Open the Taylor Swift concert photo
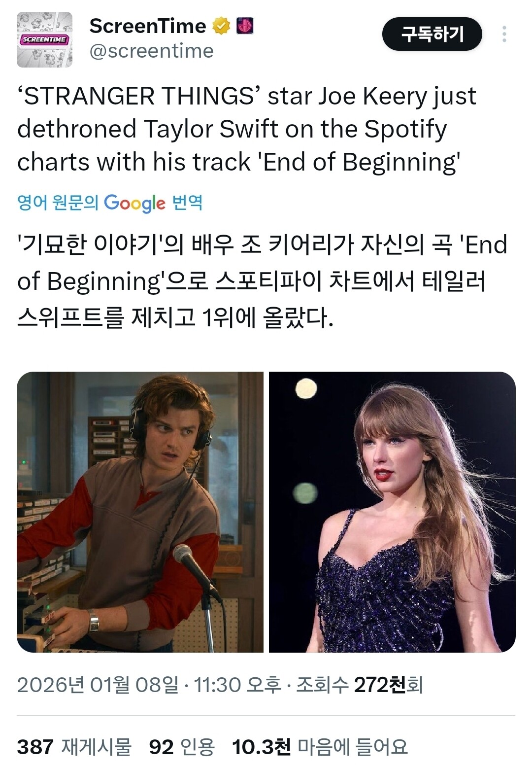 coord(392,512)
